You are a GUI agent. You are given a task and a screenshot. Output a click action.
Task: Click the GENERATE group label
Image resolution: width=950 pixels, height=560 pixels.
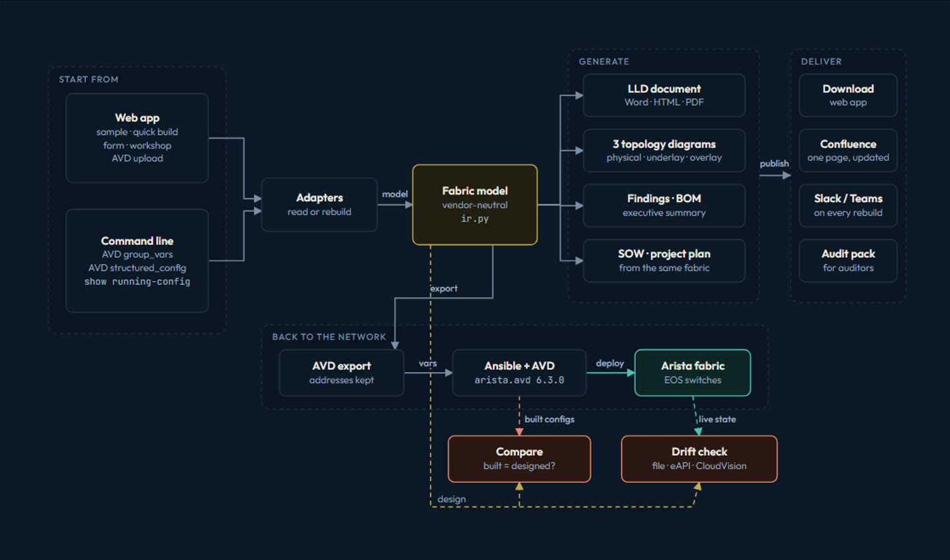tap(604, 61)
